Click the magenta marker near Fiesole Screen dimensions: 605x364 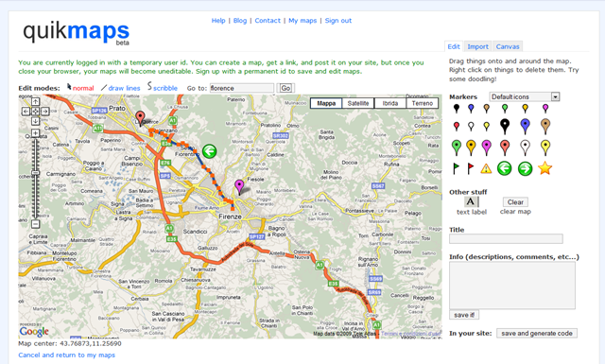239,187
